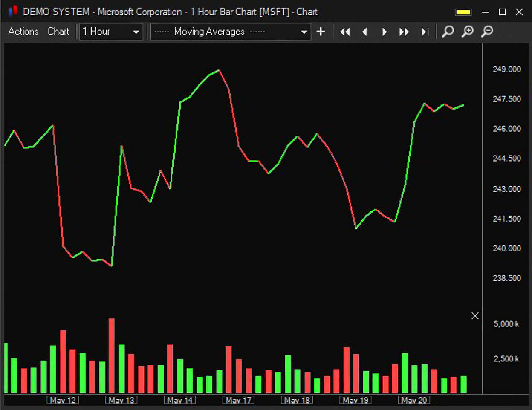Click the May 14 date label
532x410 pixels.
point(179,400)
